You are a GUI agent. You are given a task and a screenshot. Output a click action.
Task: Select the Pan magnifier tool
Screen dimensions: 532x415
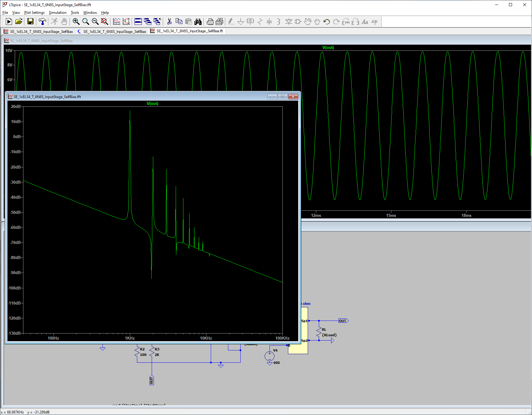pos(86,22)
